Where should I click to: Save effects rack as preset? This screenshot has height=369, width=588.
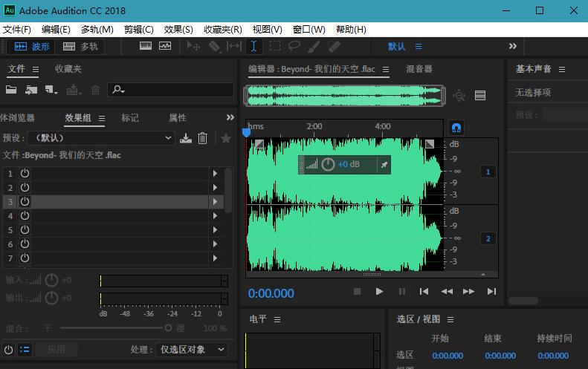(186, 138)
